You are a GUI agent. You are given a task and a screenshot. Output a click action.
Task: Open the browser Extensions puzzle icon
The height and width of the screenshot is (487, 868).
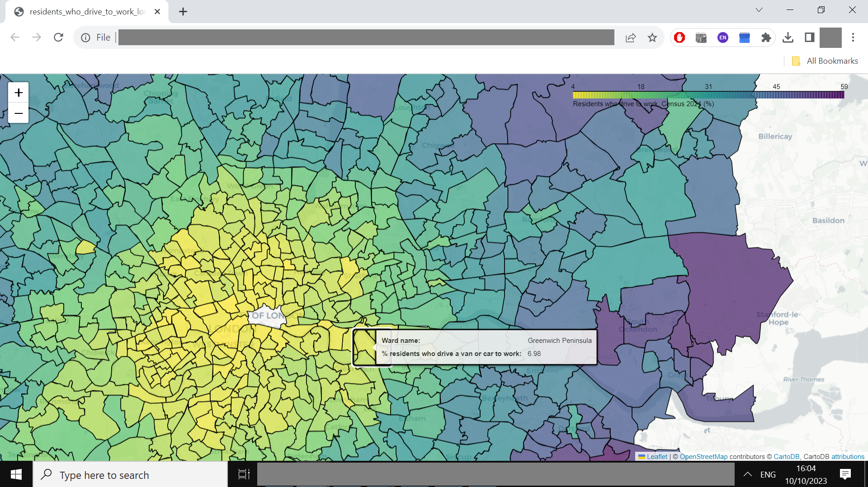point(766,37)
